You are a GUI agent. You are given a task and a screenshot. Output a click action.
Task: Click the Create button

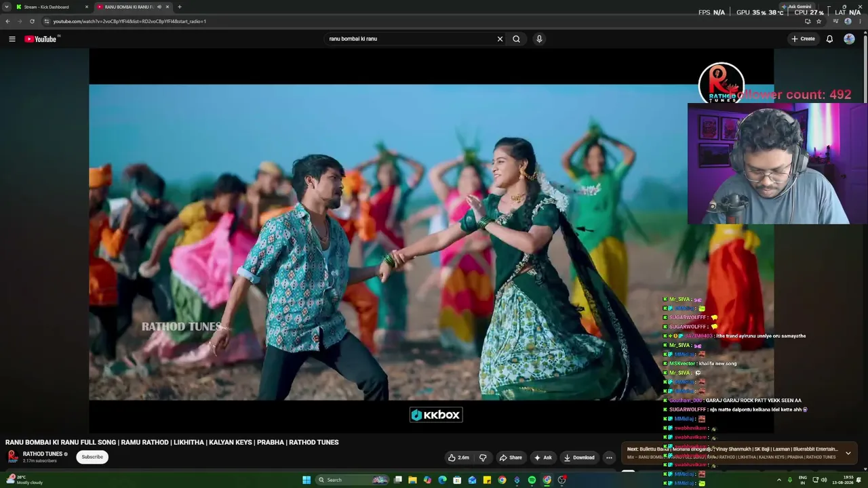pos(803,39)
